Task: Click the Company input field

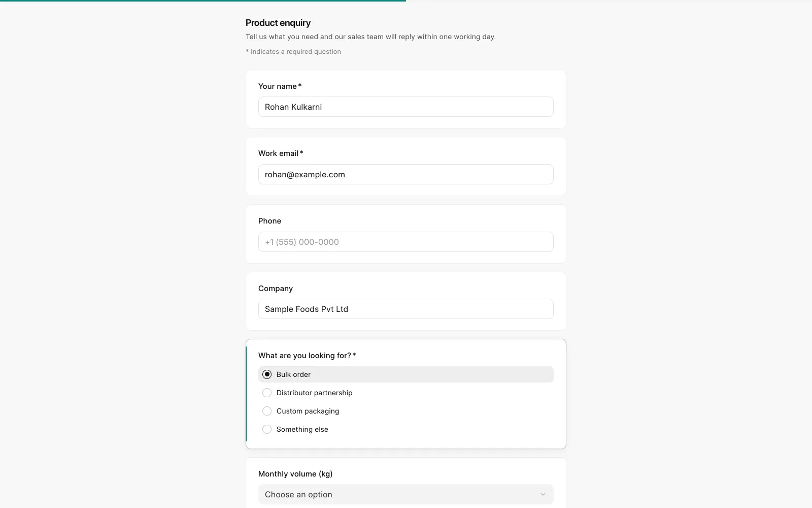Action: [x=405, y=309]
